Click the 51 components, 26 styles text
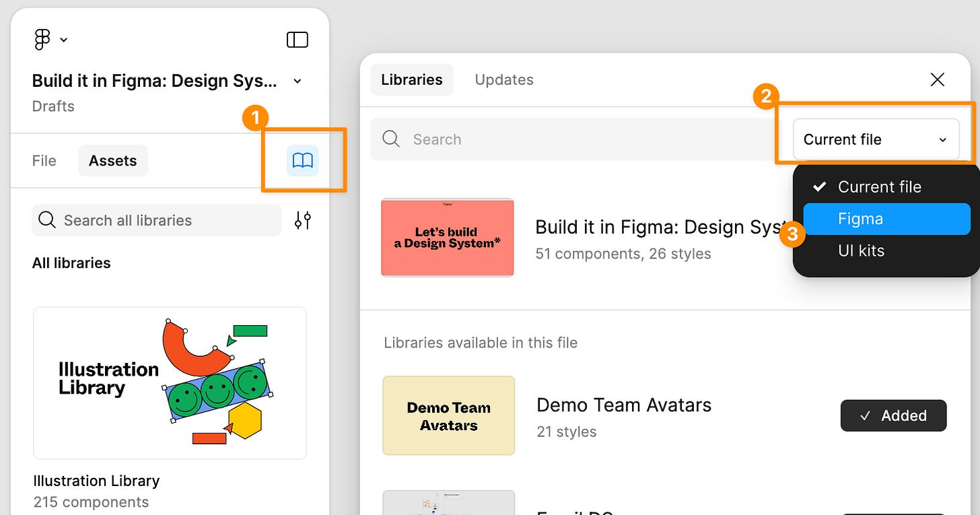 (623, 254)
